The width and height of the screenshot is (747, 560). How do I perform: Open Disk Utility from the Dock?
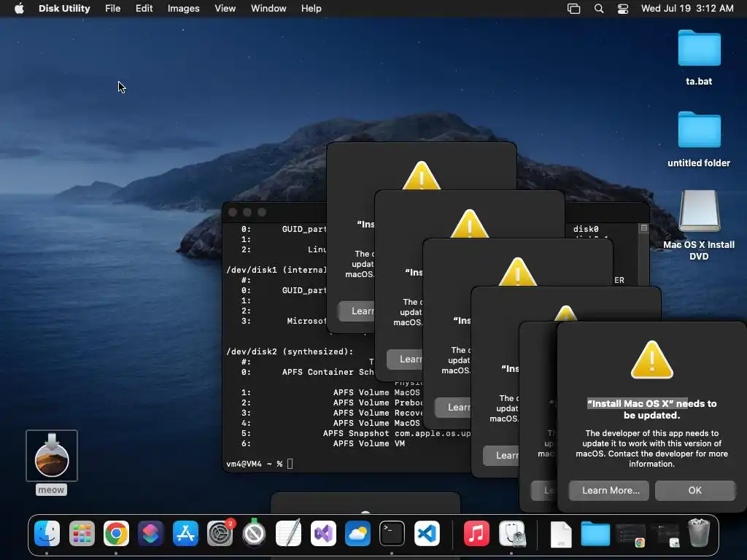coord(512,533)
